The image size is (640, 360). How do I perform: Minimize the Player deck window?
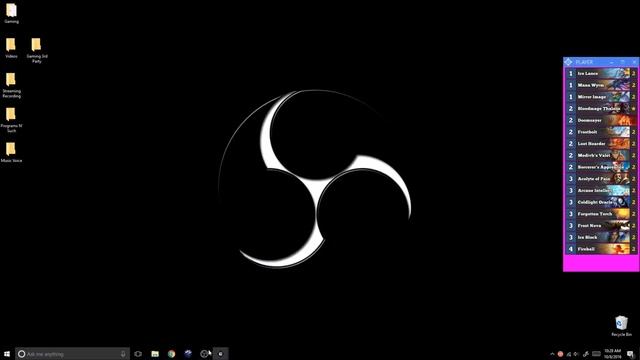tap(612, 62)
